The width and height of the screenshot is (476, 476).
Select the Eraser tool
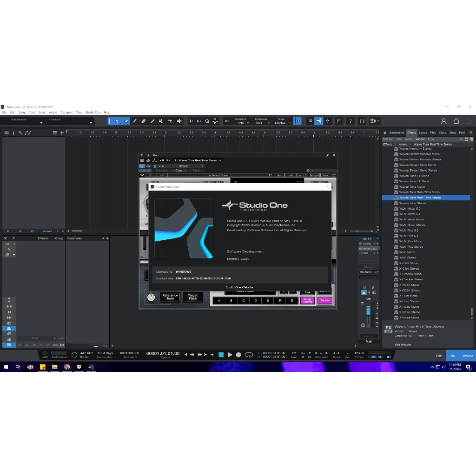point(143,121)
